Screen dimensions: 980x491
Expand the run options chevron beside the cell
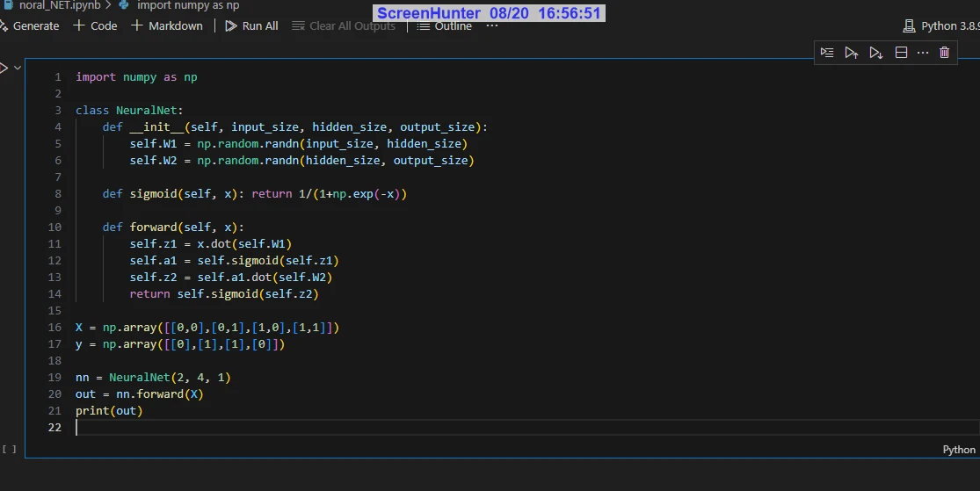click(18, 68)
